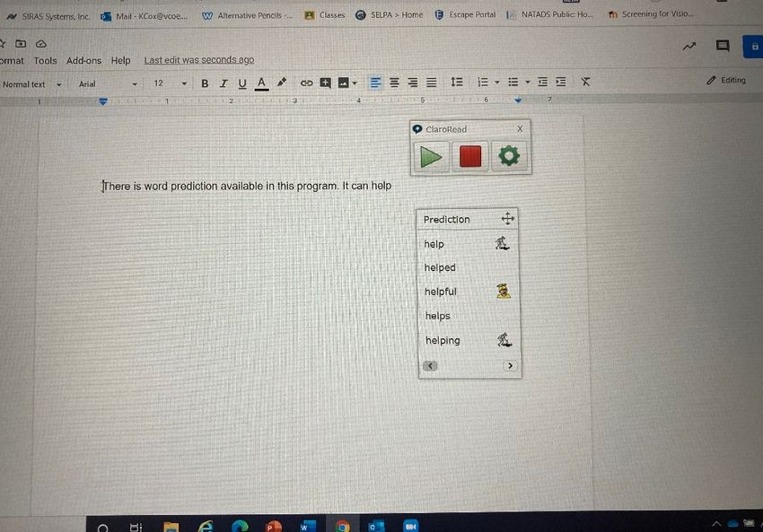
Task: Toggle underline formatting
Action: [241, 83]
